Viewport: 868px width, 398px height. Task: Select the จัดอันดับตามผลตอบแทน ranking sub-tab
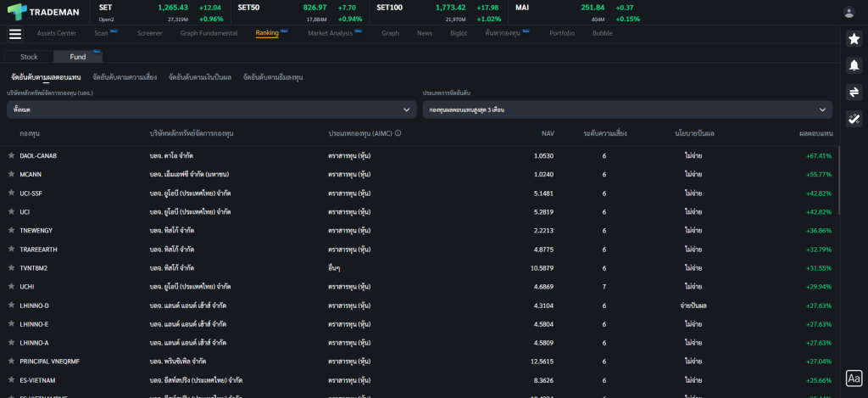[x=46, y=77]
